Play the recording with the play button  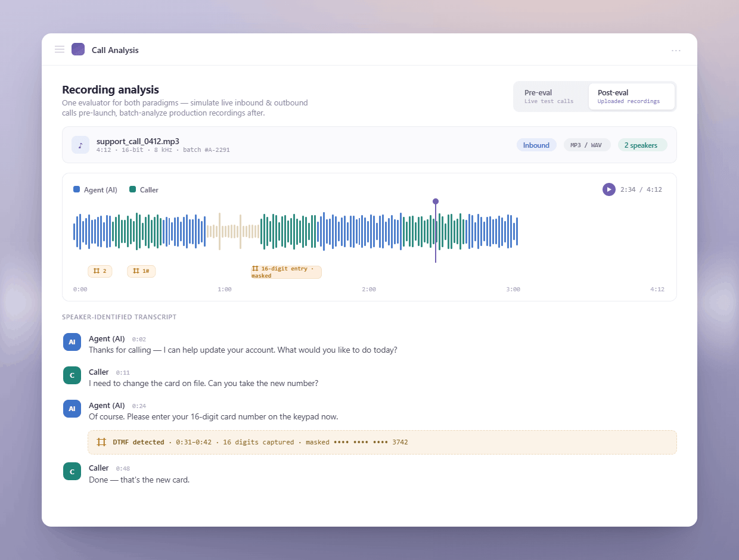tap(608, 189)
